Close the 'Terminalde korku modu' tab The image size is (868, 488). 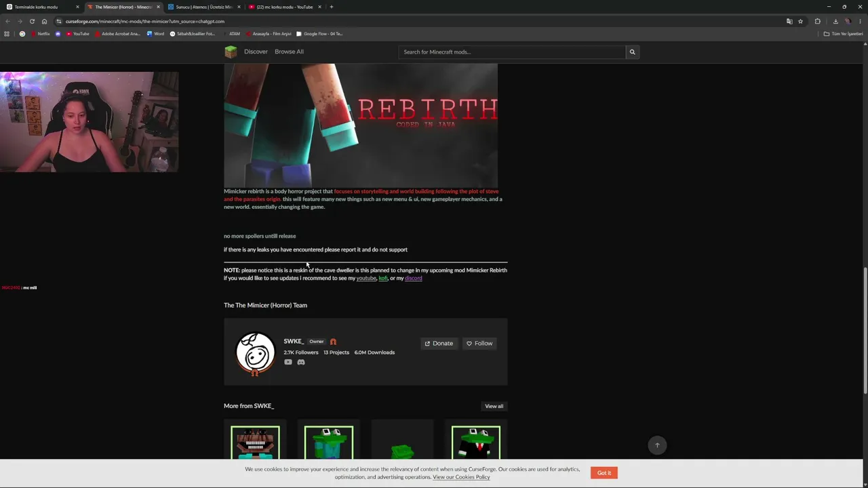pyautogui.click(x=77, y=7)
